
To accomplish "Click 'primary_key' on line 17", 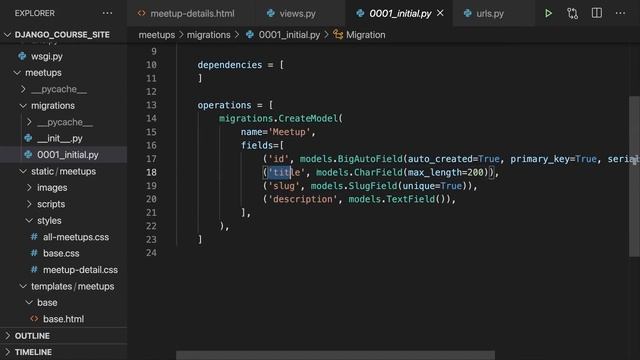I will pyautogui.click(x=540, y=159).
